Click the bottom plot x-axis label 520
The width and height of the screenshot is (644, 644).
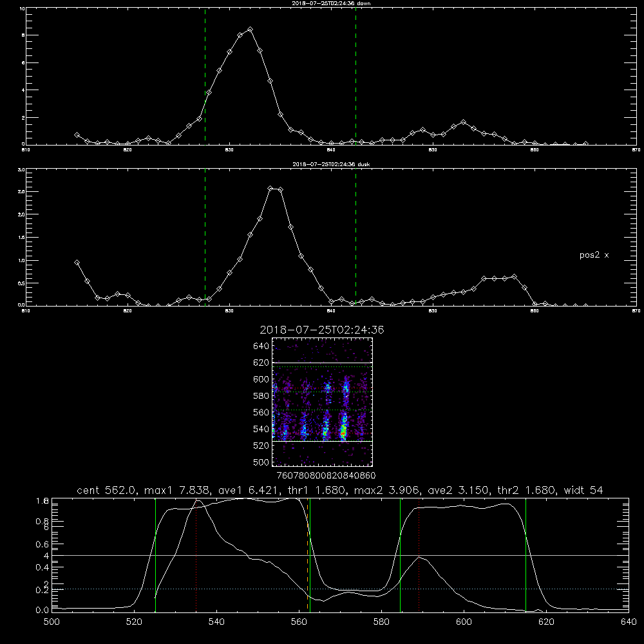[134, 622]
